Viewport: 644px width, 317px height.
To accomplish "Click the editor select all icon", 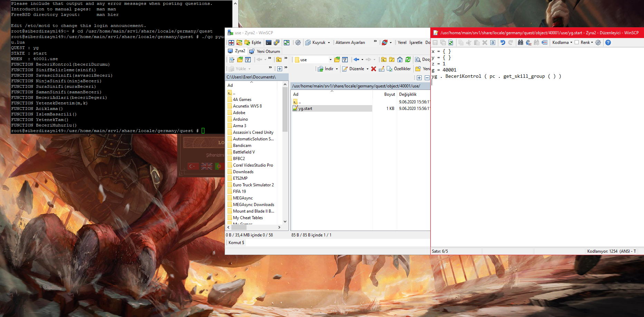I will 493,43.
